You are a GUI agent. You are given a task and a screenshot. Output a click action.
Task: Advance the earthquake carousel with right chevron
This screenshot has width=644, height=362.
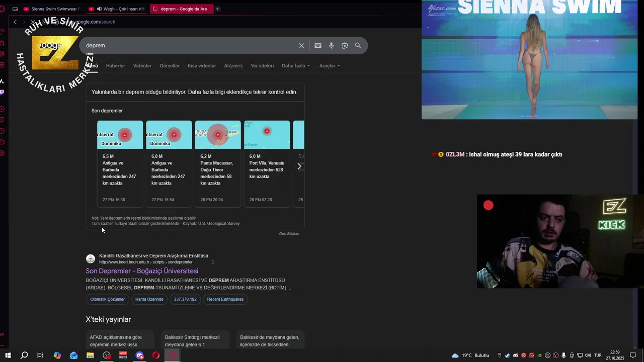tap(299, 166)
